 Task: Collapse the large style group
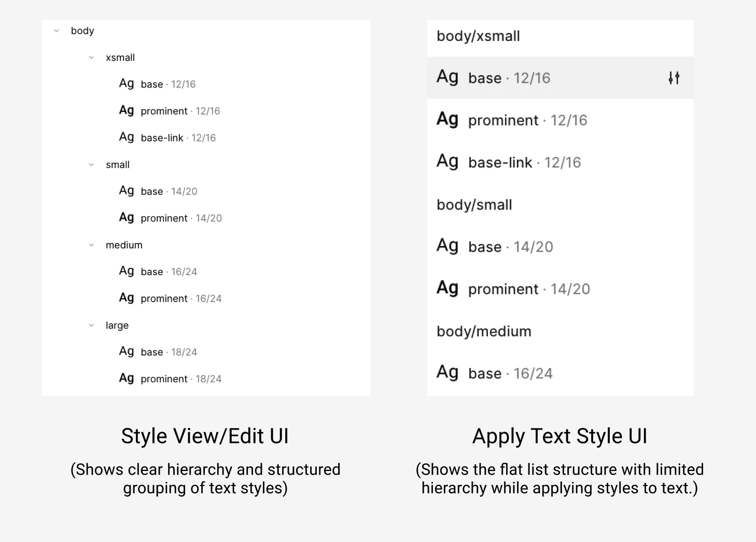tap(91, 325)
